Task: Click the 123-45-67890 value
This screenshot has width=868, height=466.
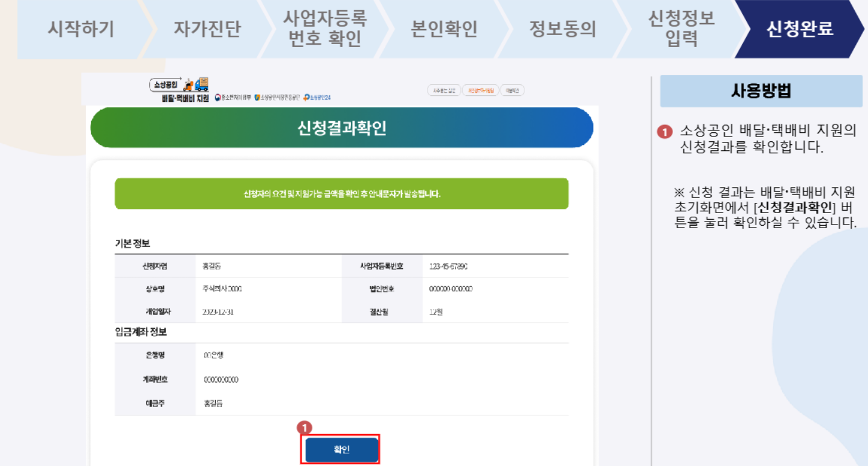Action: coord(448,266)
